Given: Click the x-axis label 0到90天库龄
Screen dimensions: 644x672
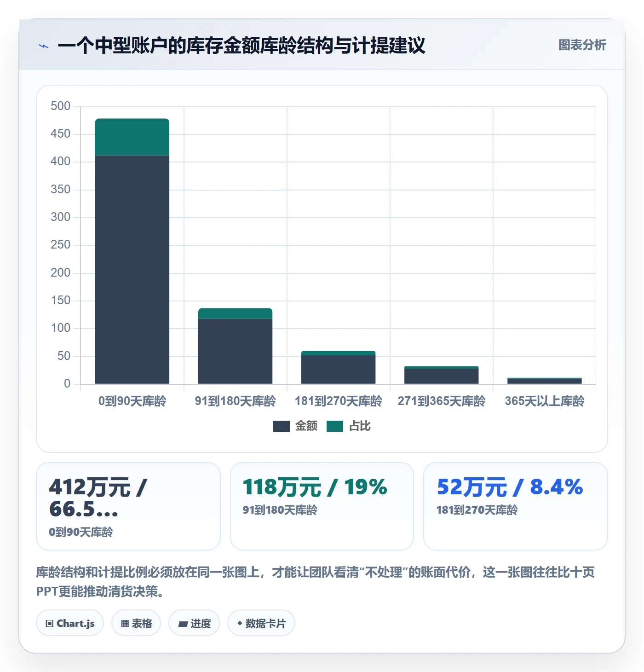Looking at the screenshot, I should click(x=132, y=401).
